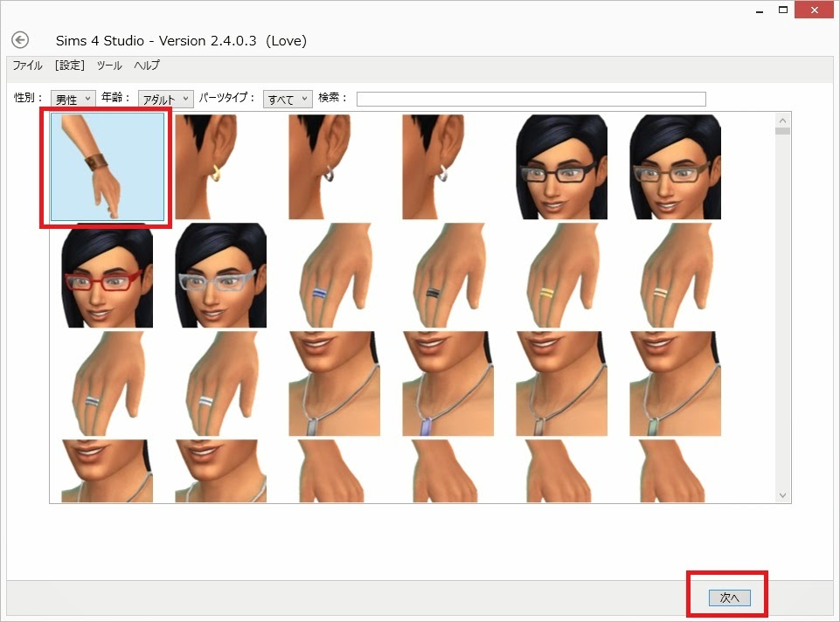Select the brown wrist cuff bracelet thumbnail
840x622 pixels.
point(108,167)
